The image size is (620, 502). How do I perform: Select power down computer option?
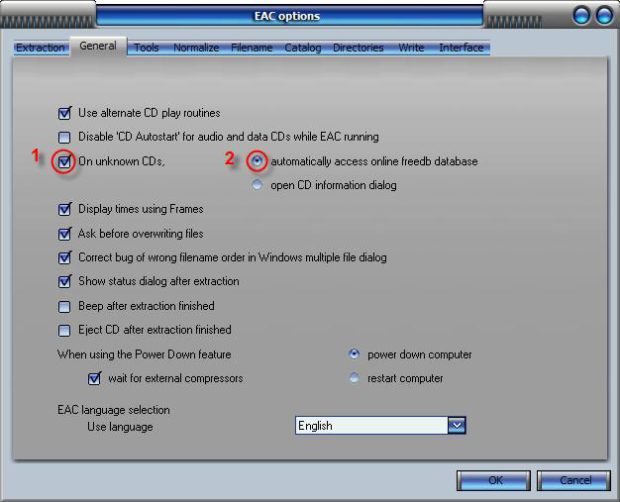pos(354,354)
